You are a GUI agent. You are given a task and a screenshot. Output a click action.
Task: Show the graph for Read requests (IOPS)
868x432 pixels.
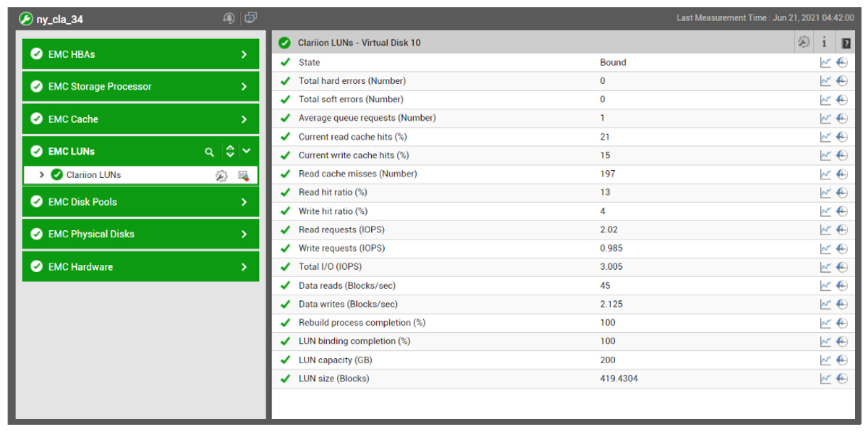[x=825, y=229]
